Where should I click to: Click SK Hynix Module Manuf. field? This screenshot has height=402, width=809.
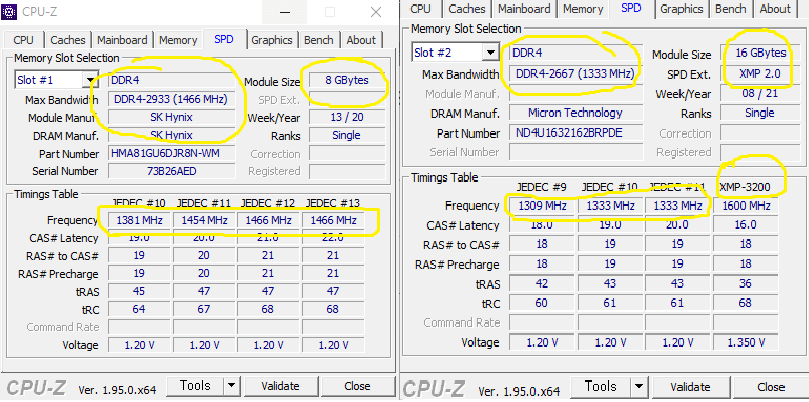(171, 117)
